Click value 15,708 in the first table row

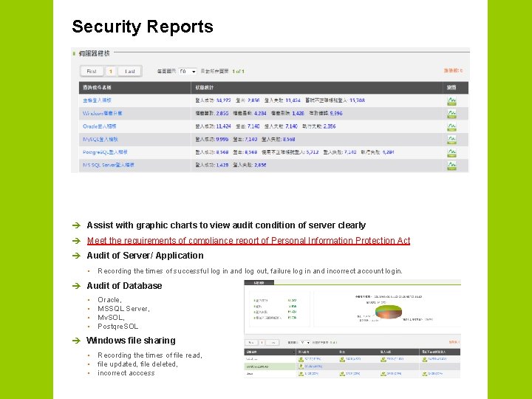click(x=357, y=100)
